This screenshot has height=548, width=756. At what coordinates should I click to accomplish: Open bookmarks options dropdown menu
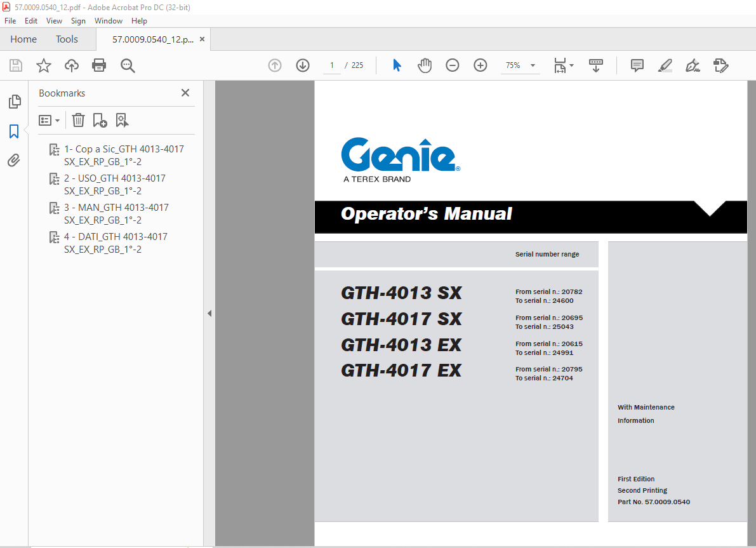coord(49,120)
